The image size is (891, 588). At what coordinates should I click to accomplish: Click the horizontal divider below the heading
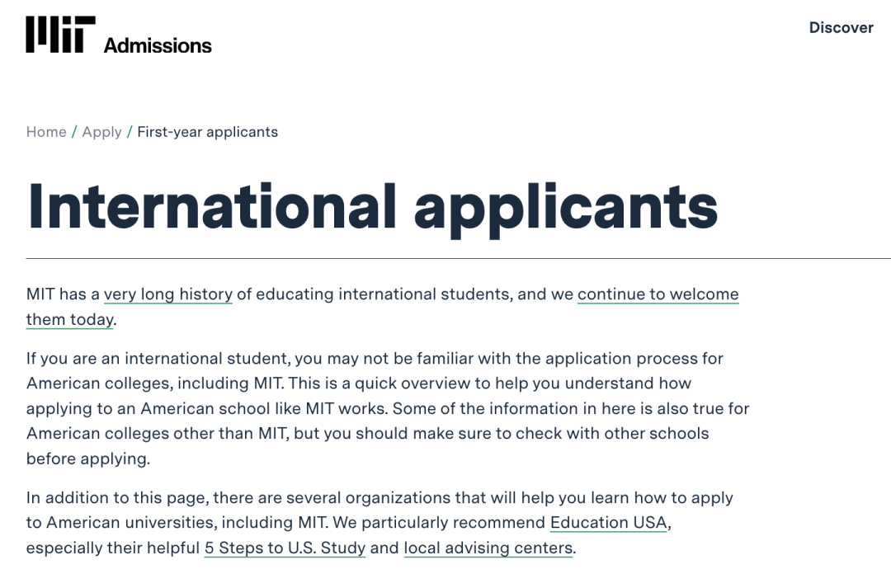[x=445, y=258]
